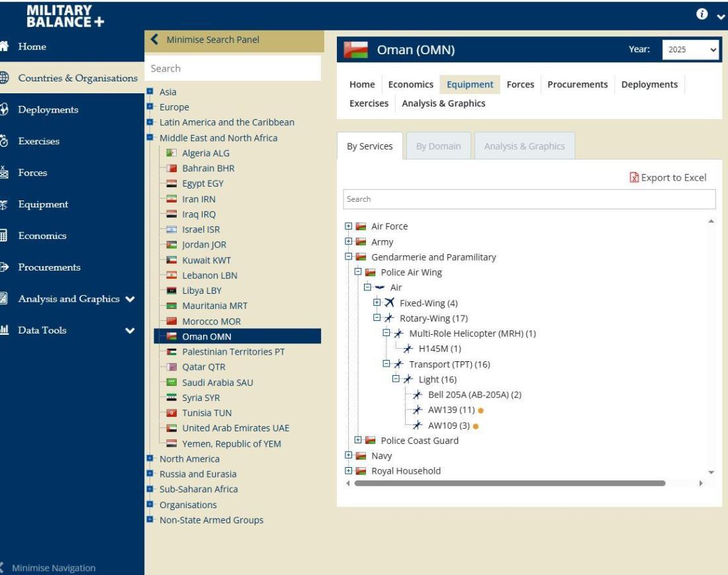
Task: Click Export to Excel button
Action: click(668, 178)
